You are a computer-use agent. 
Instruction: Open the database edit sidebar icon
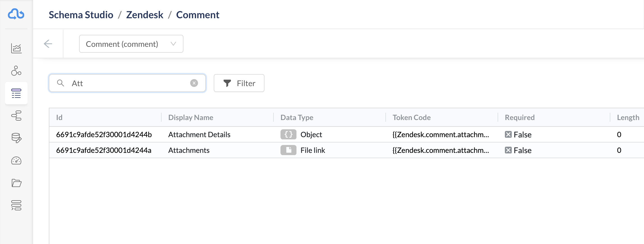(16, 138)
